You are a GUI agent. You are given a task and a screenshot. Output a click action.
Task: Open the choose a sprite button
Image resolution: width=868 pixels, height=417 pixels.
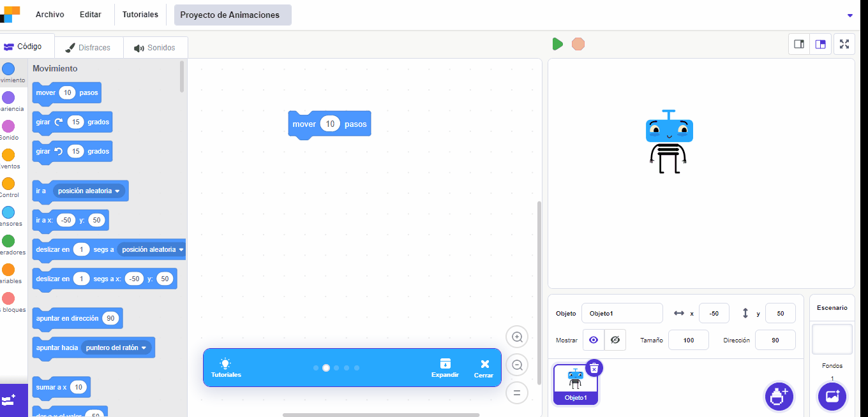(x=779, y=396)
